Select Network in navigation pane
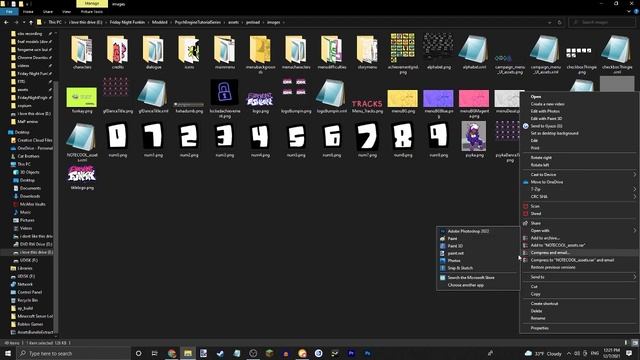The width and height of the screenshot is (640, 360). click(25, 284)
